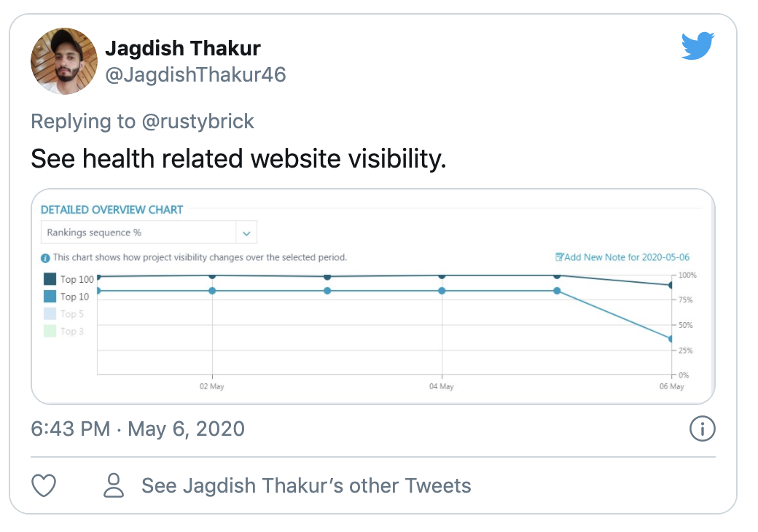758x532 pixels.
Task: Click the Twitter bird logo
Action: tap(698, 46)
